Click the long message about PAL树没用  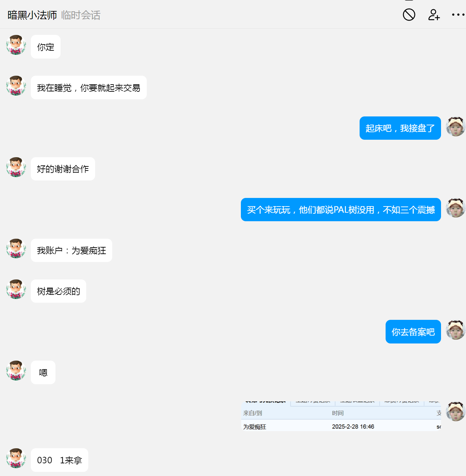click(341, 210)
